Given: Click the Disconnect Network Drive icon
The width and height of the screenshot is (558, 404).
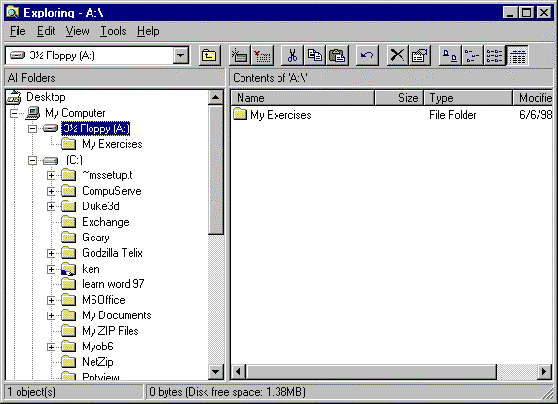Looking at the screenshot, I should (x=262, y=56).
